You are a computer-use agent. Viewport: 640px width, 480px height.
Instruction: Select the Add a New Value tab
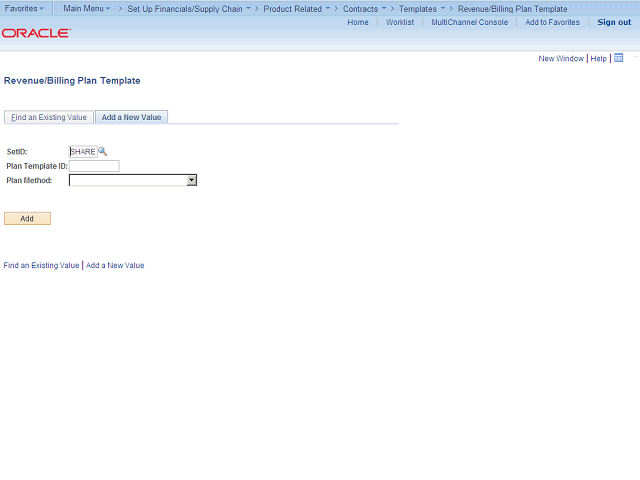(131, 117)
